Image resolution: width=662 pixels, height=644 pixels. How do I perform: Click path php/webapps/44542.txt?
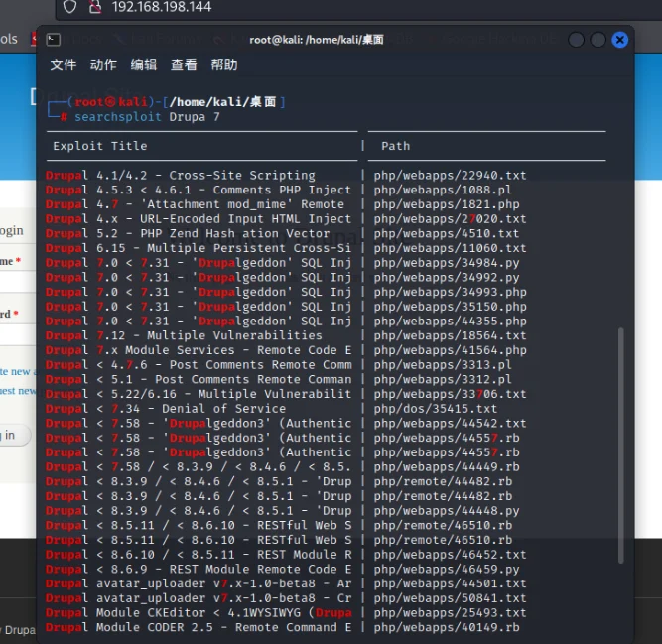click(450, 424)
